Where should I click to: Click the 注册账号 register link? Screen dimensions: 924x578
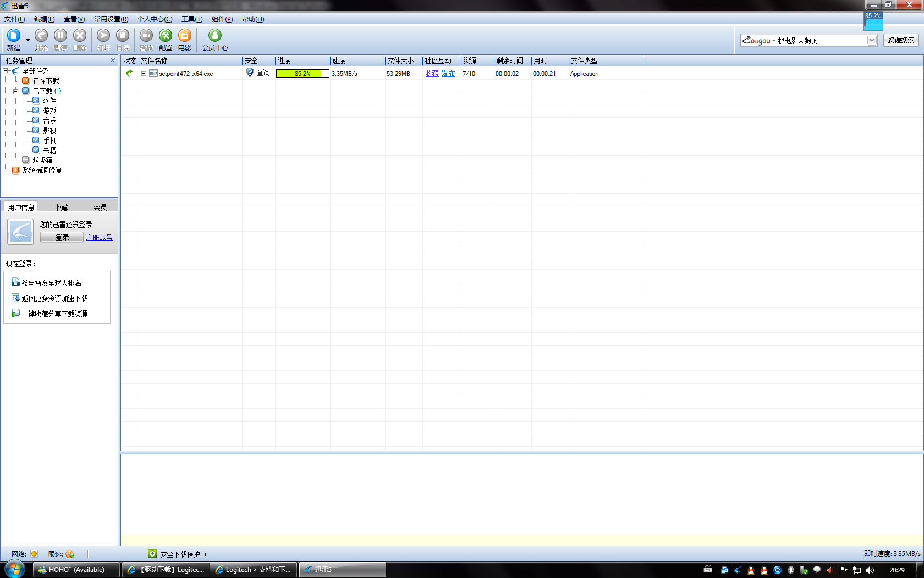point(99,237)
